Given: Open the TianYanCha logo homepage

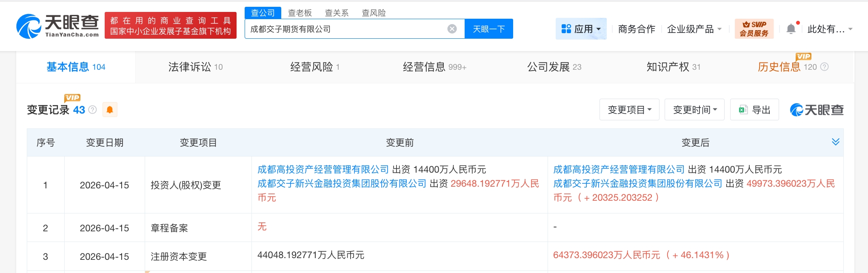Looking at the screenshot, I should pos(57,26).
